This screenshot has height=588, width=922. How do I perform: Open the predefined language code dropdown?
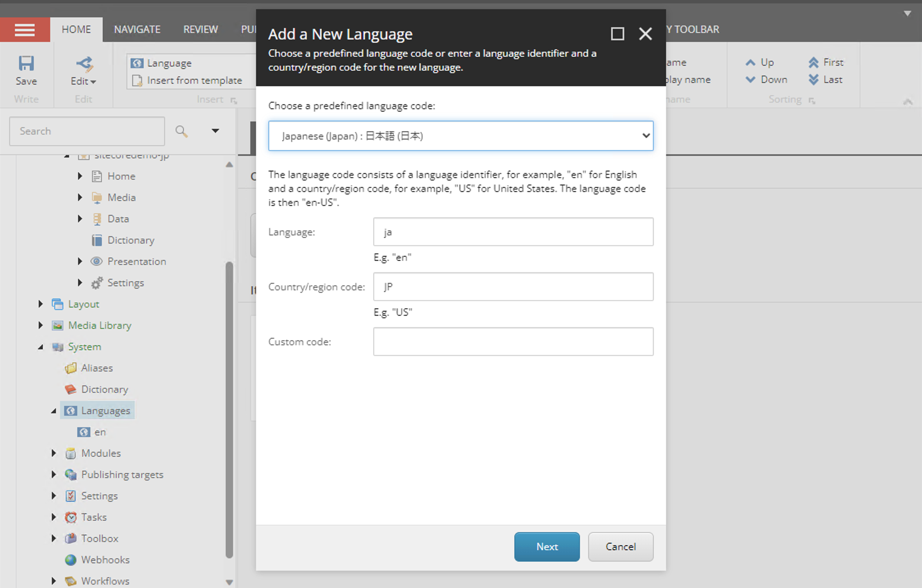pyautogui.click(x=461, y=136)
